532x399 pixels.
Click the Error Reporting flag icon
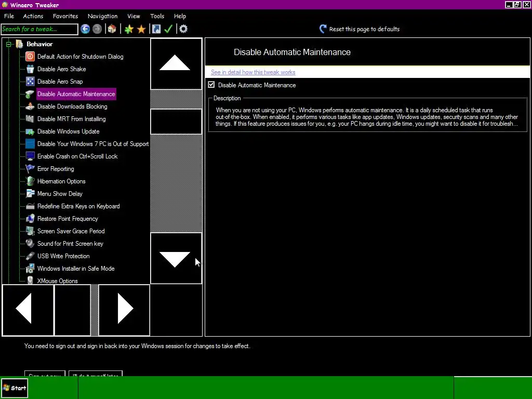point(30,169)
